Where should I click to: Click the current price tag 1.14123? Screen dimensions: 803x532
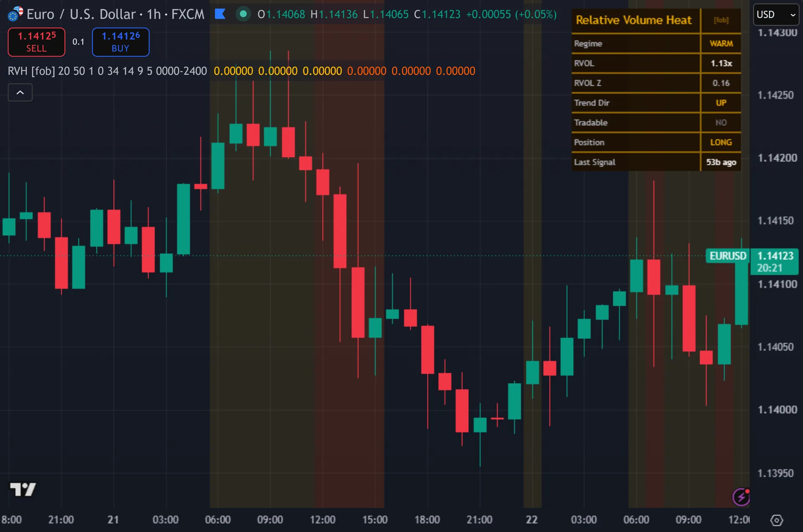coord(775,256)
